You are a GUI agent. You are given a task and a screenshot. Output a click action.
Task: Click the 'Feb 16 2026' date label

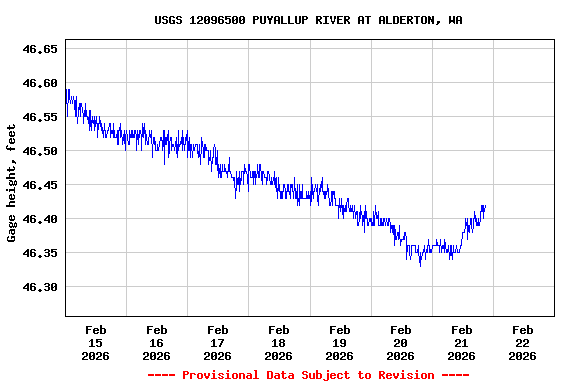tap(156, 343)
